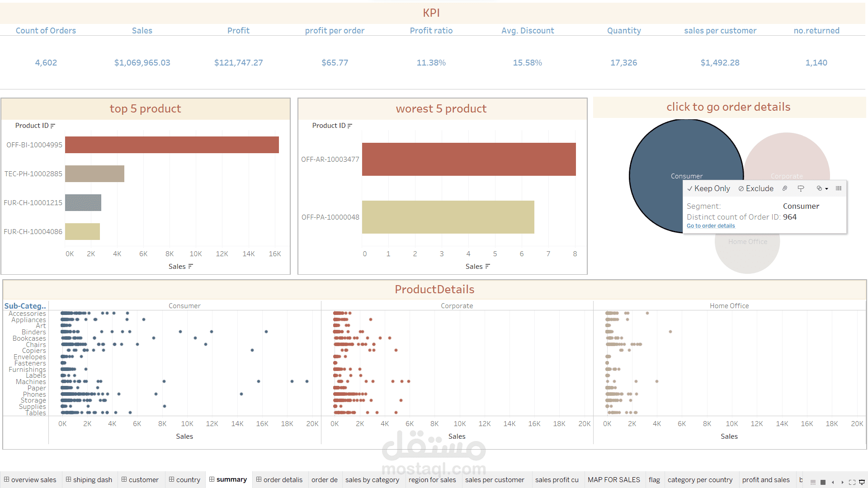Open the MAP FOR SALES sheet tab
868x488 pixels.
point(614,480)
